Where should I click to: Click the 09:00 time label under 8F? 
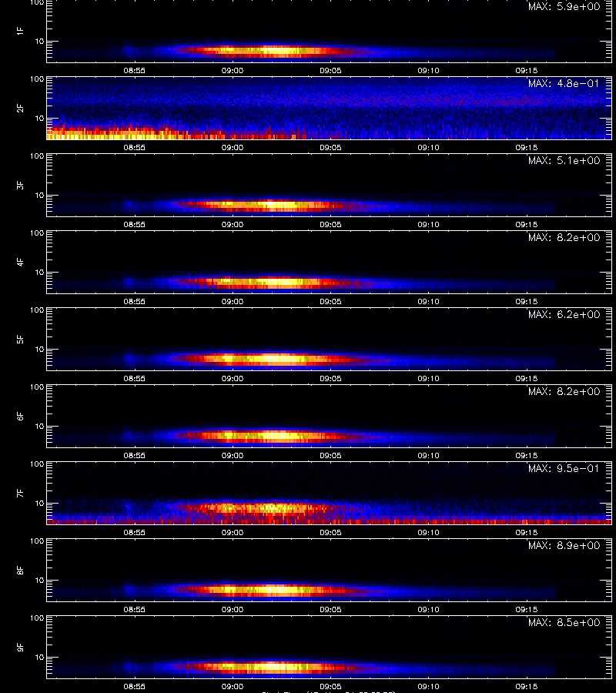click(233, 610)
